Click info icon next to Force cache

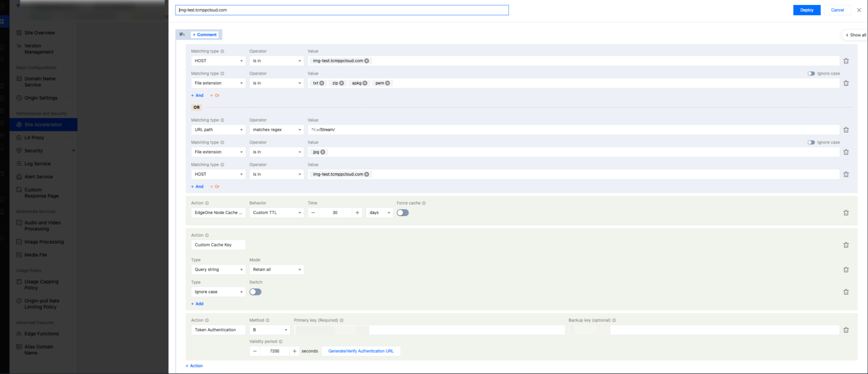click(424, 203)
